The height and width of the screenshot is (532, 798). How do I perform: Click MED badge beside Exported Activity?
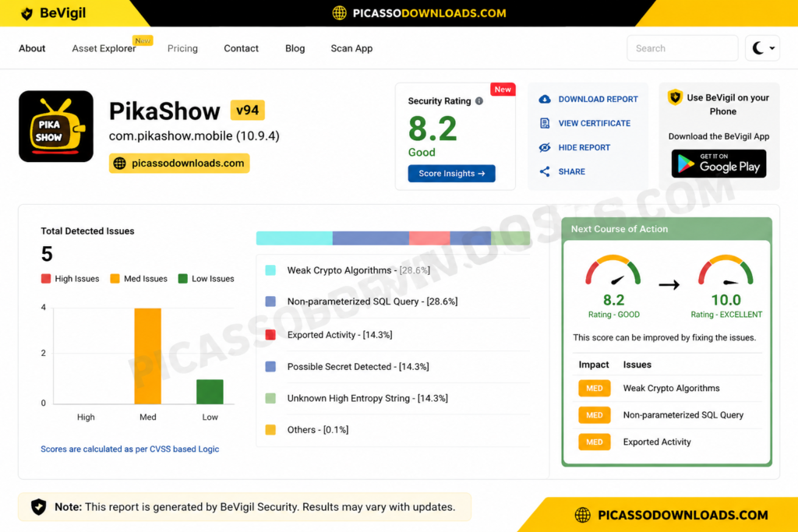[594, 442]
